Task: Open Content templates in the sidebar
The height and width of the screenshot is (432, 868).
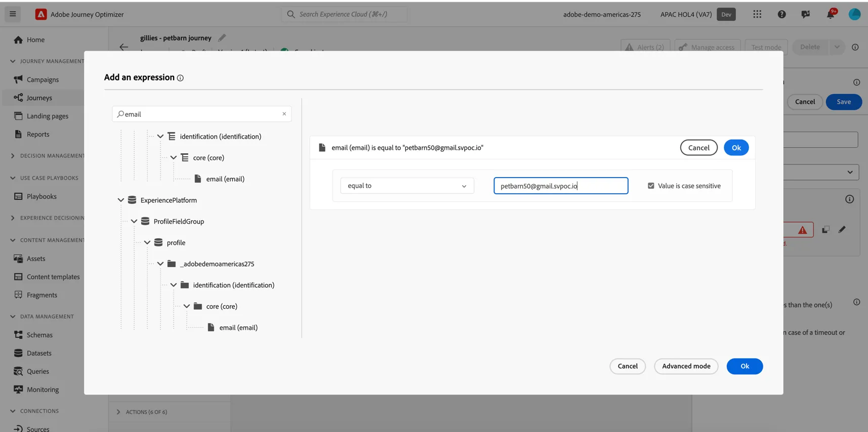Action: pyautogui.click(x=53, y=277)
